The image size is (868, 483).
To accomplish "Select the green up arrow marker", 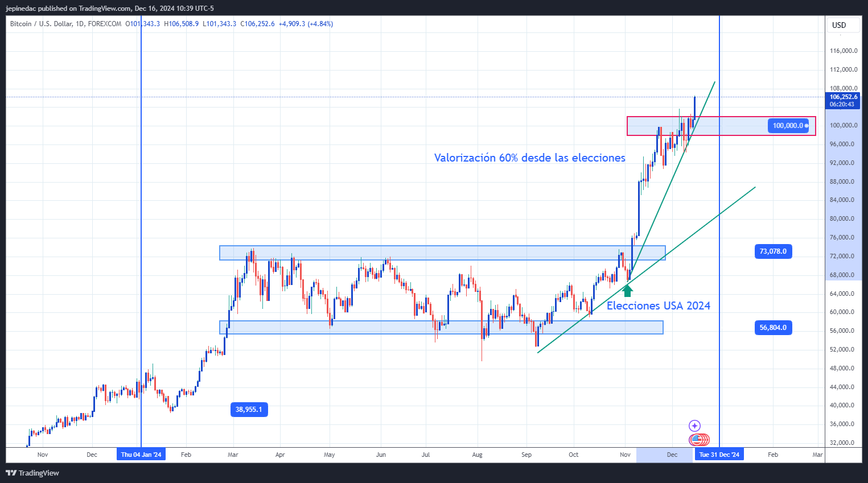I will [627, 291].
